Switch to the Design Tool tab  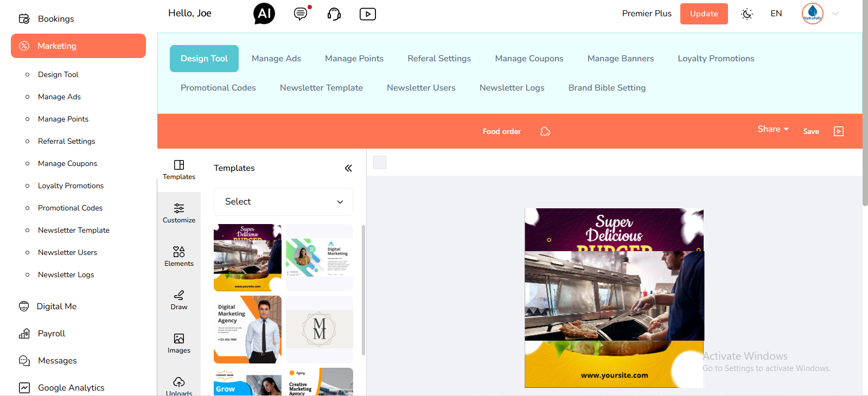(x=204, y=59)
